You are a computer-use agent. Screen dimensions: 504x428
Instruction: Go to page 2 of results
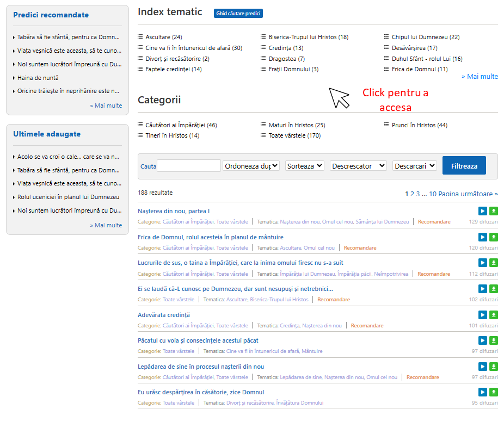[412, 194]
